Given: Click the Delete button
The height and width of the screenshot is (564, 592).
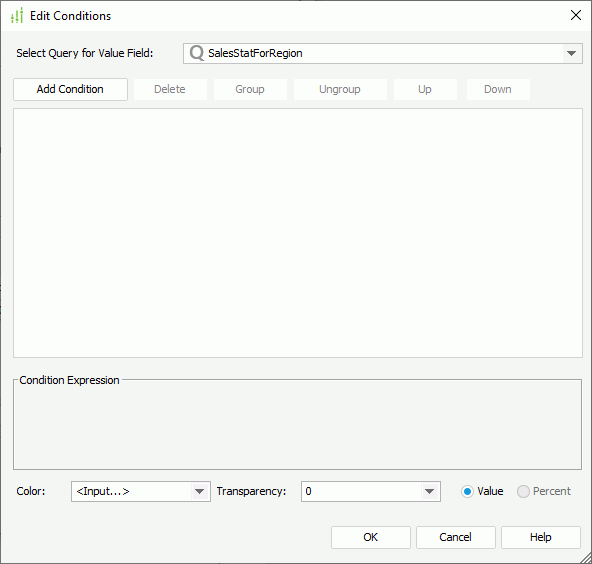Looking at the screenshot, I should [170, 89].
